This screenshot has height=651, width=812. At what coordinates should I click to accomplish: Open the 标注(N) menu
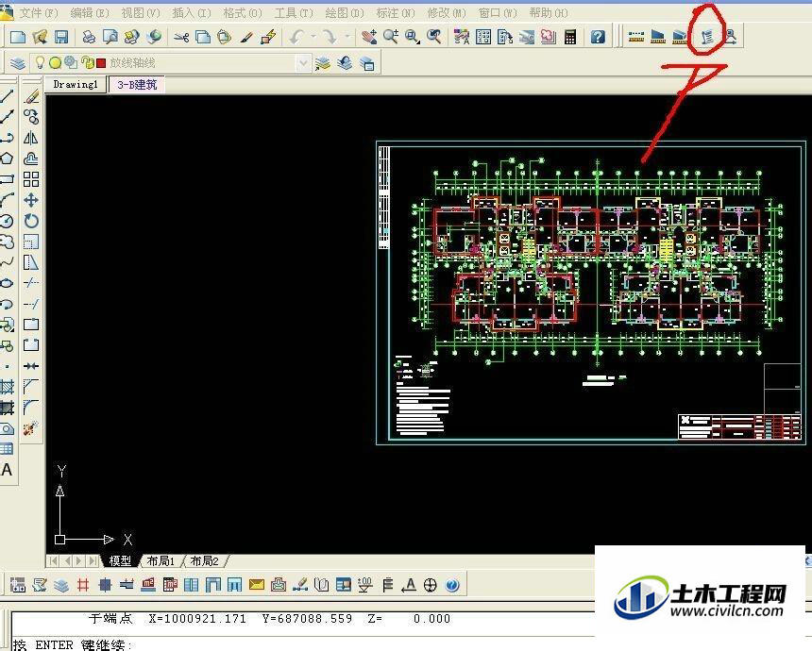396,12
